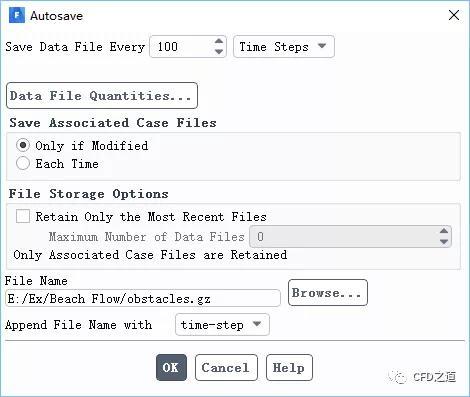Click the Fluent app icon in title bar
This screenshot has width=470, height=397.
[x=17, y=15]
